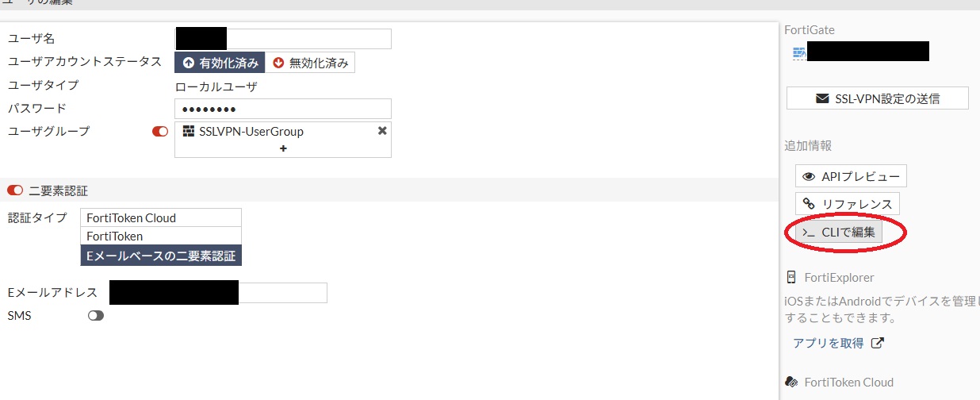Screen dimensions: 980x400
Task: Set account status to 有効化済み
Action: 220,63
